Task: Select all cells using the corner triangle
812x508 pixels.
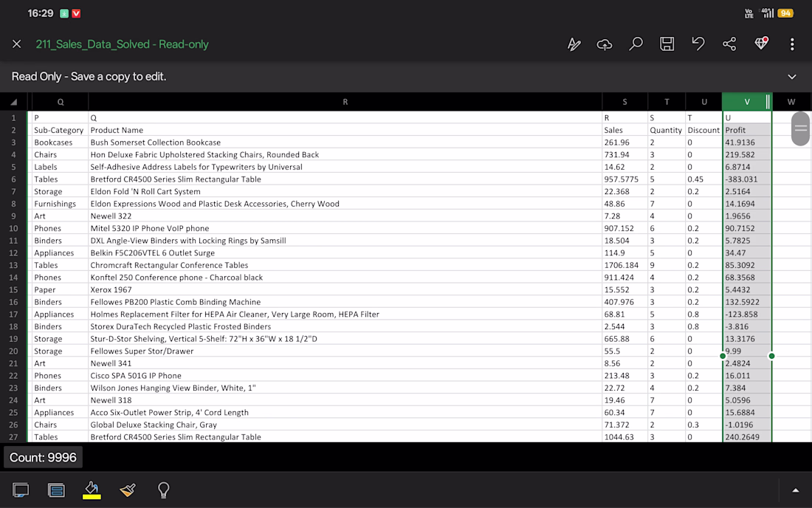Action: coord(14,102)
